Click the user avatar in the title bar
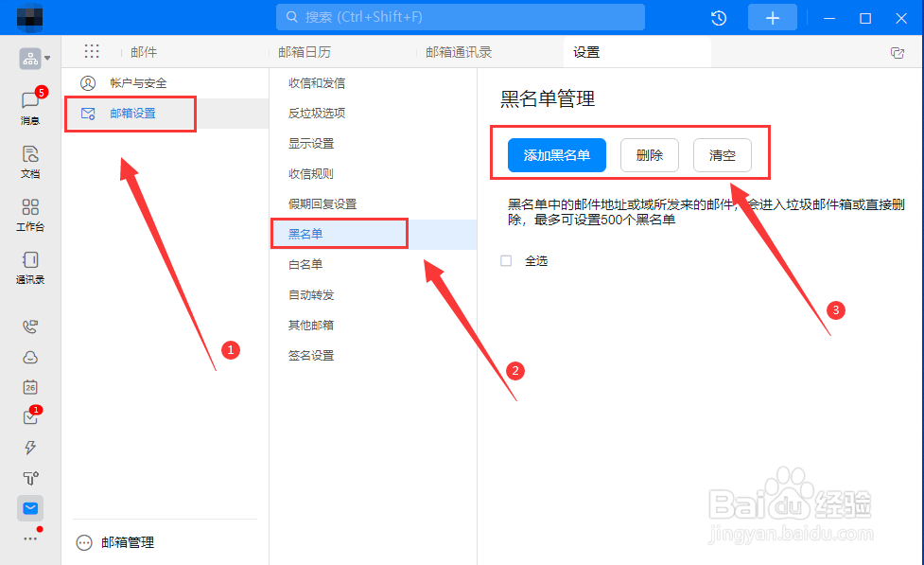 [x=29, y=18]
